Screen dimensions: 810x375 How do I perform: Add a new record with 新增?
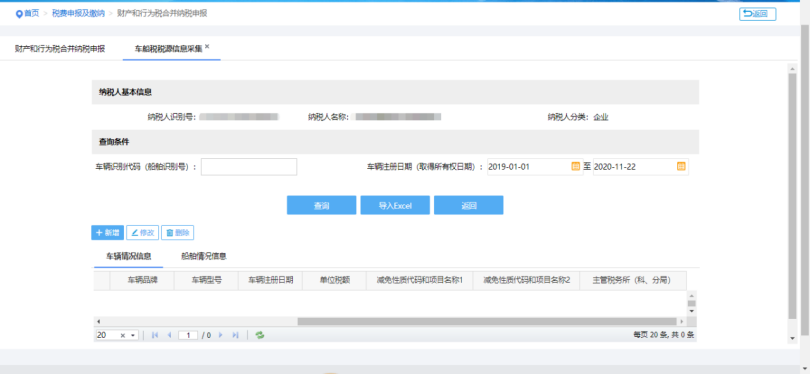[107, 232]
